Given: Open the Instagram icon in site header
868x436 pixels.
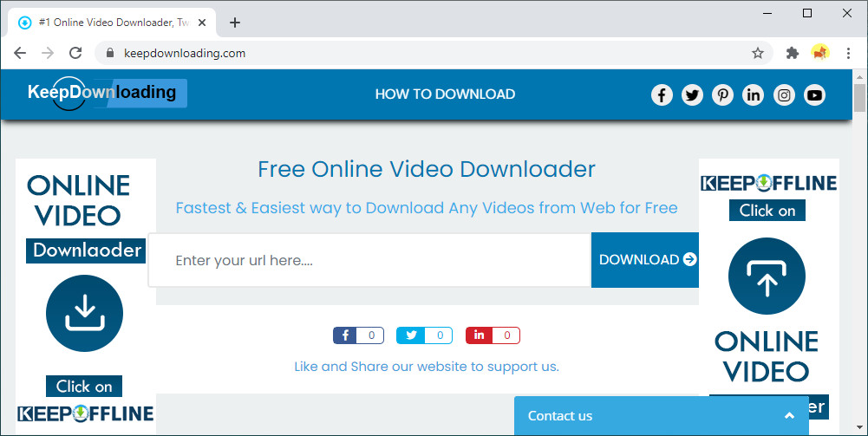Looking at the screenshot, I should click(x=784, y=94).
